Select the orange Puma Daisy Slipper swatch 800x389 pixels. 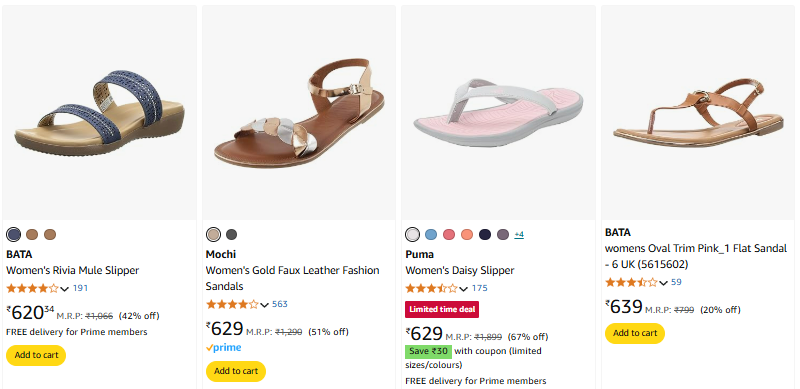(x=467, y=235)
